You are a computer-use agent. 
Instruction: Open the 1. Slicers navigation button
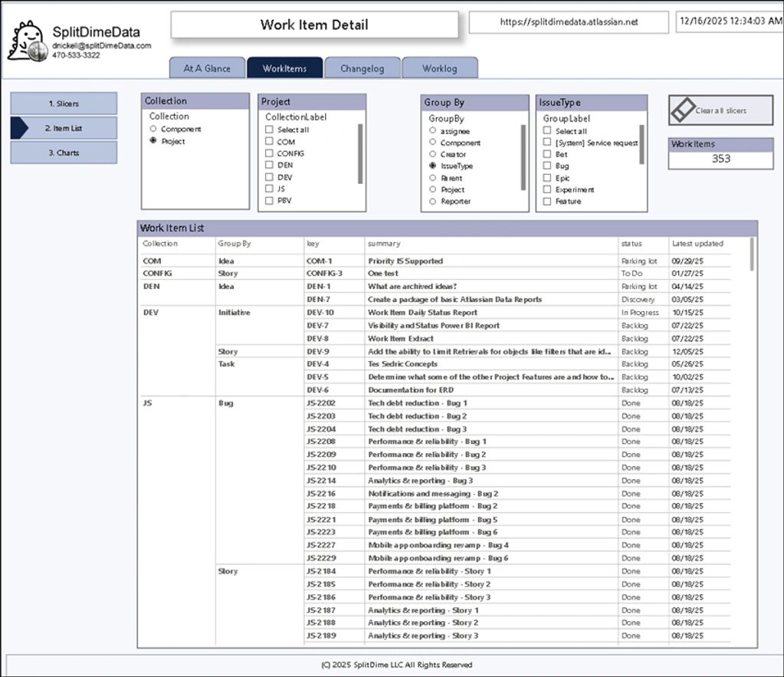[x=64, y=104]
